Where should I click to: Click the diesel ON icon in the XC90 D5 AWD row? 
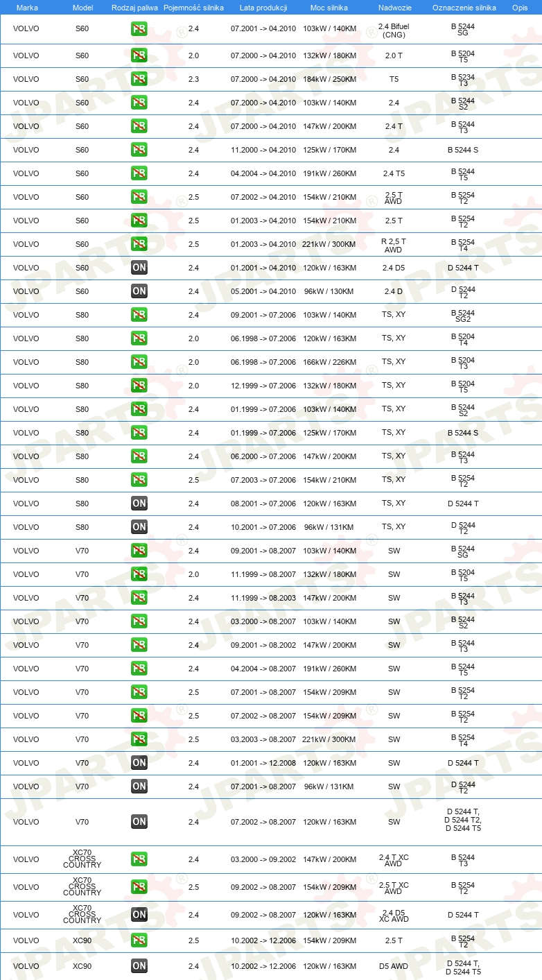[x=139, y=966]
